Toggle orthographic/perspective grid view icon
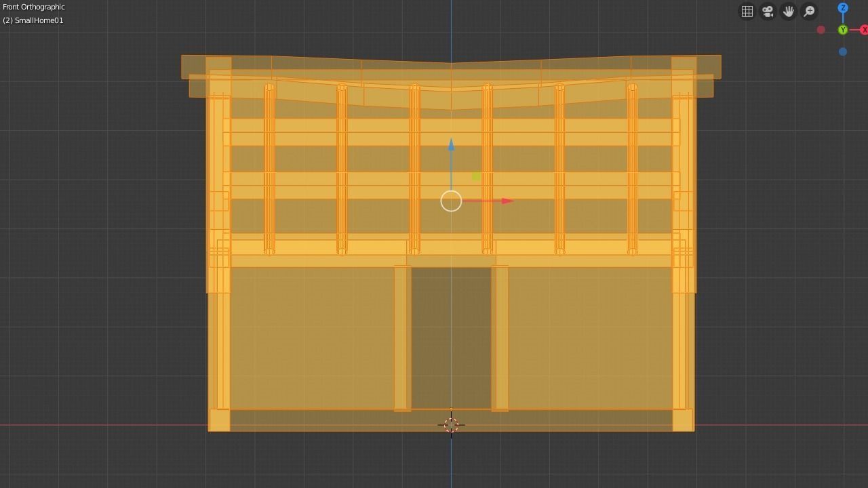 pos(747,12)
